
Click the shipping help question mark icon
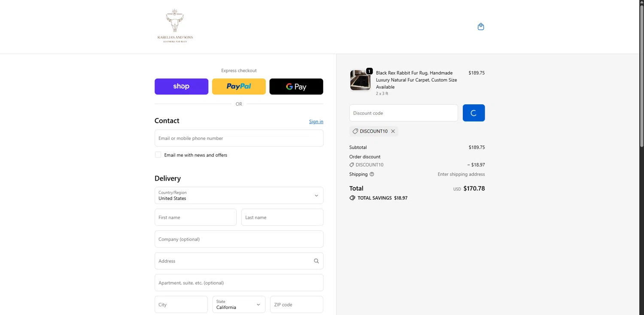click(x=372, y=174)
